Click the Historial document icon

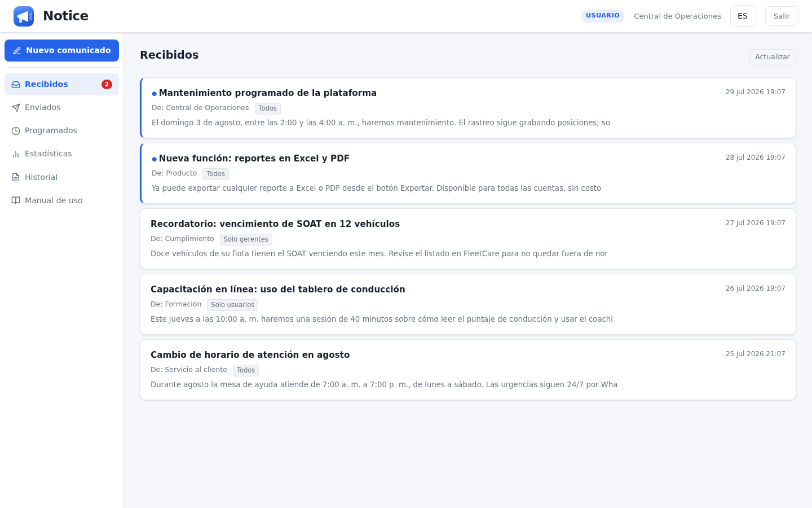pos(16,177)
